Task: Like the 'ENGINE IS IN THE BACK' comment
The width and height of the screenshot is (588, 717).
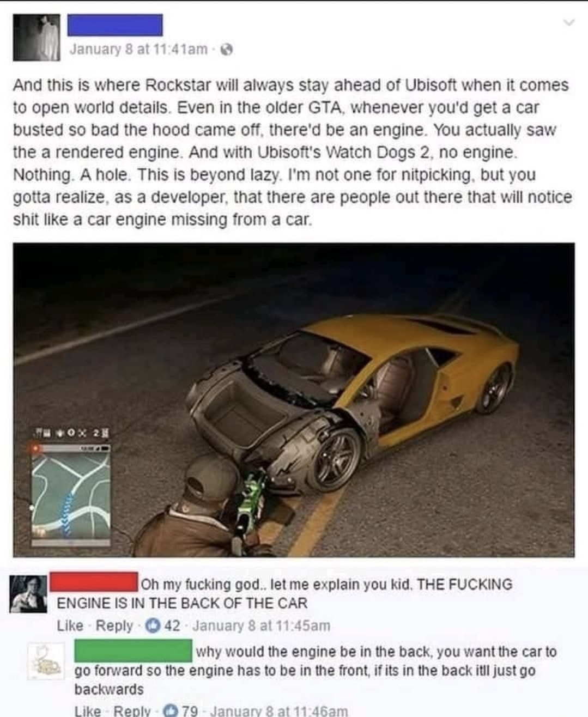Action: (70, 625)
